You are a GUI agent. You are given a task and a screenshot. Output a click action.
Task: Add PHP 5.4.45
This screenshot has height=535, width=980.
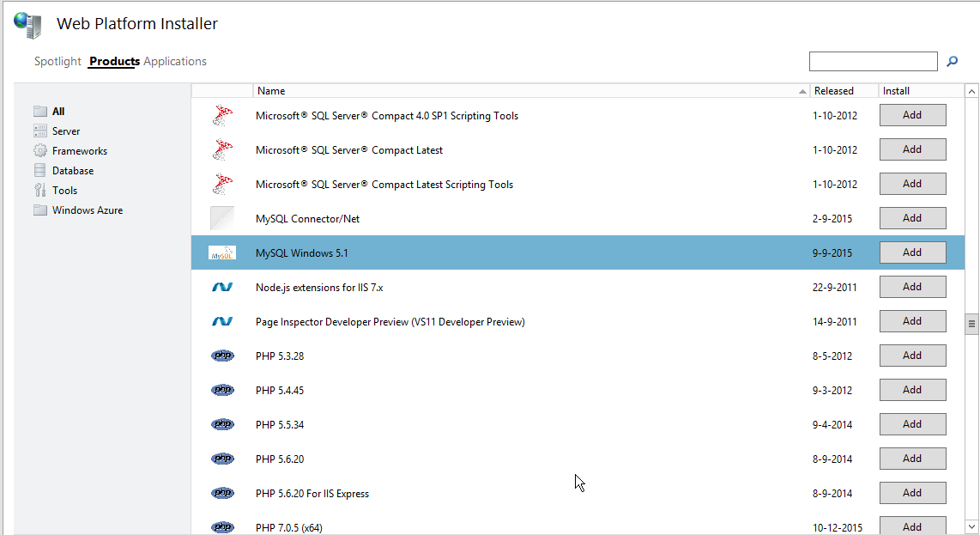click(x=912, y=390)
